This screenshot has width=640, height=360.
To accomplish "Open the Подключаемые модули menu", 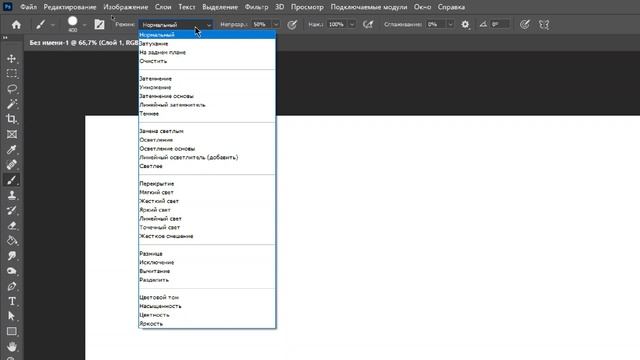I will [369, 7].
